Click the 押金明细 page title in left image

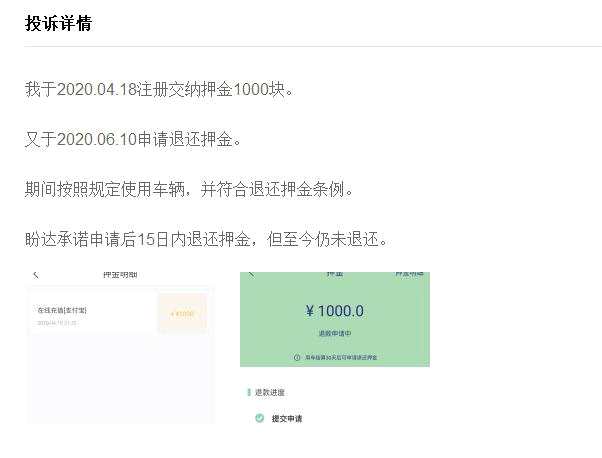point(120,275)
